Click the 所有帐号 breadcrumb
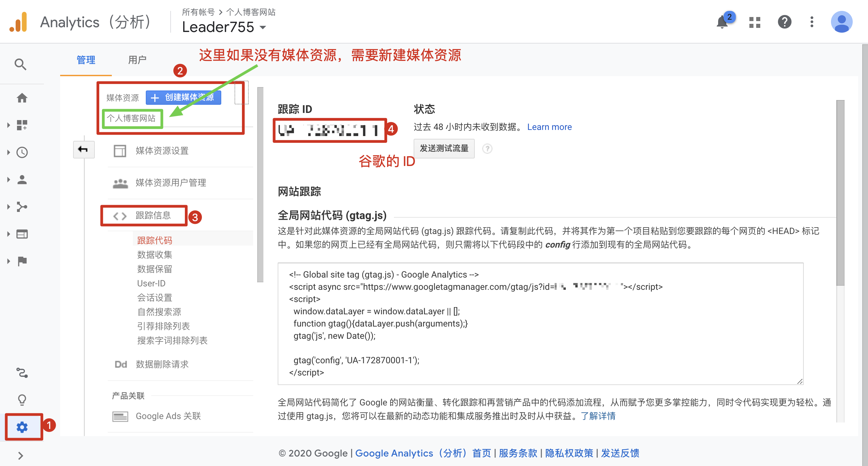868x466 pixels. 198,12
